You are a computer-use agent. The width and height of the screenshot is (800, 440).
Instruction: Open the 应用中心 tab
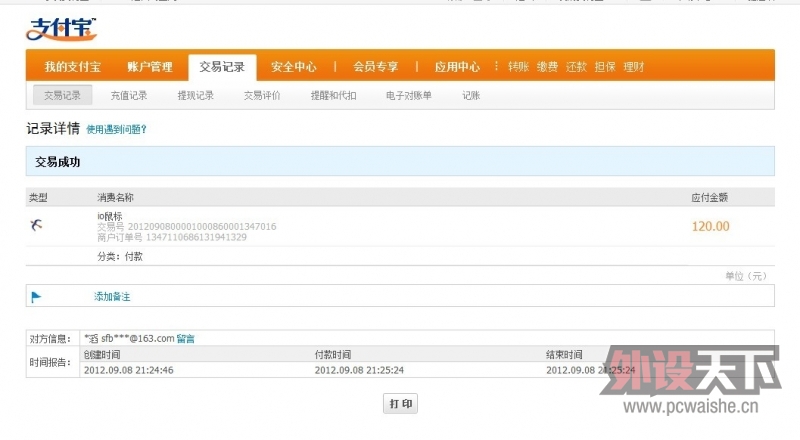coord(456,67)
